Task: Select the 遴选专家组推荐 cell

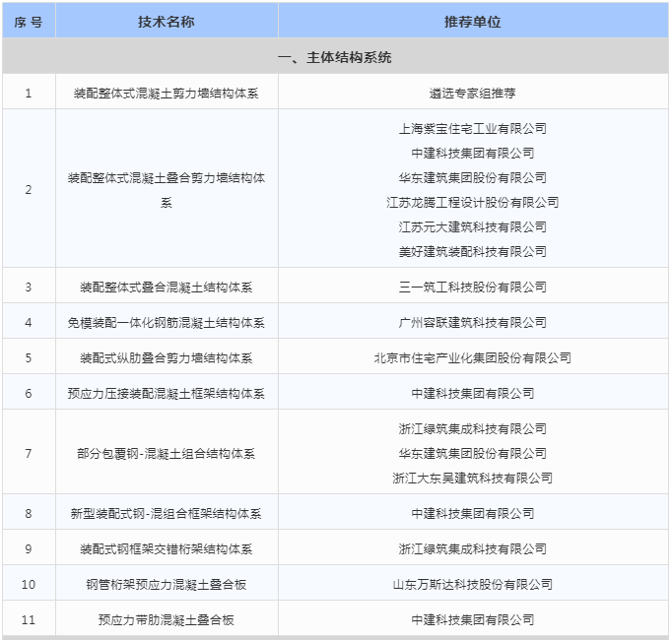Action: (473, 94)
